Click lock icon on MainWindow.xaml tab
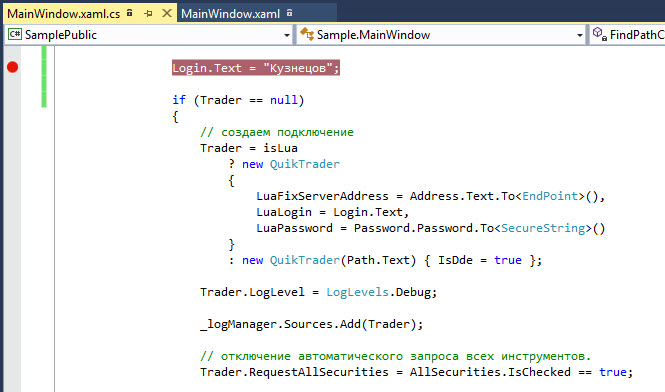This screenshot has height=392, width=665. pos(289,13)
